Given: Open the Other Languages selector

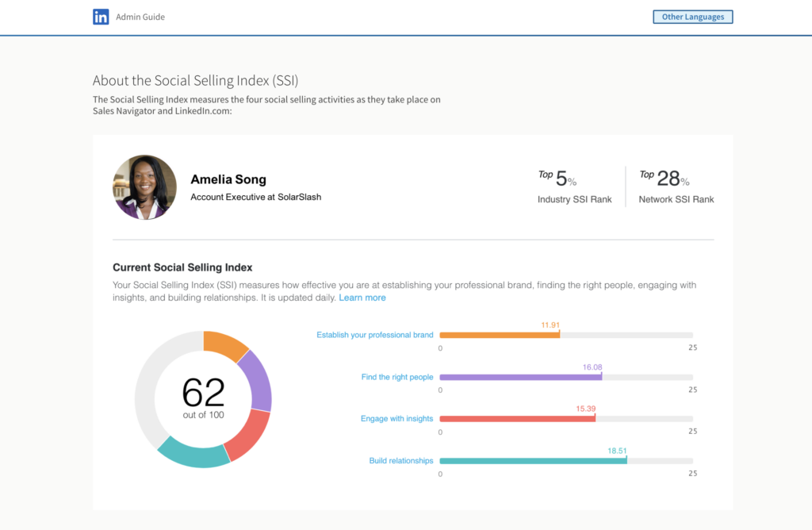Looking at the screenshot, I should coord(692,16).
